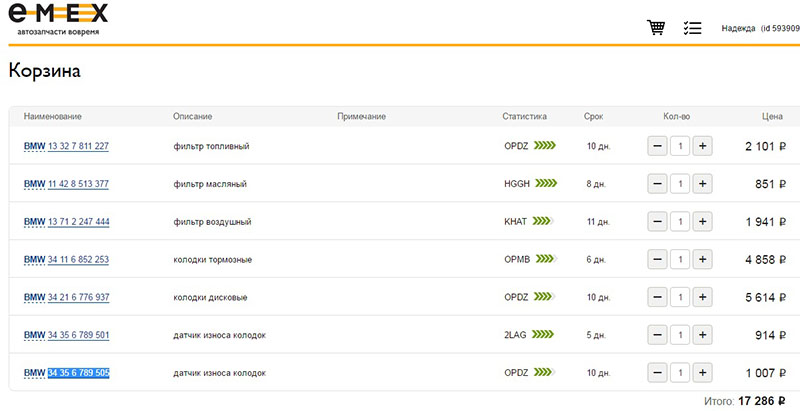Select supplier code KHAT
The image size is (800, 411).
coord(515,222)
